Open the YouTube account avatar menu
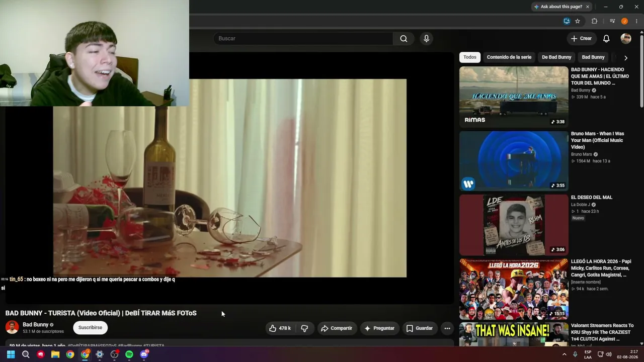 (x=626, y=39)
